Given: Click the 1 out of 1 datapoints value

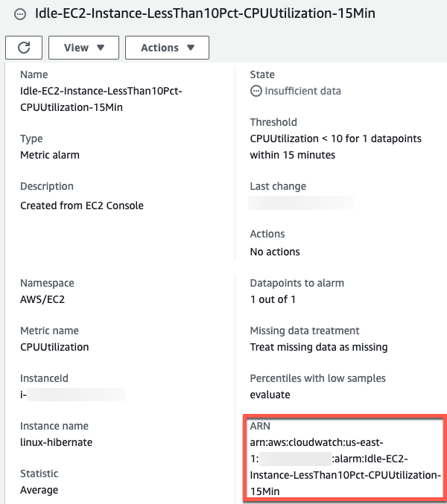Looking at the screenshot, I should click(273, 299).
